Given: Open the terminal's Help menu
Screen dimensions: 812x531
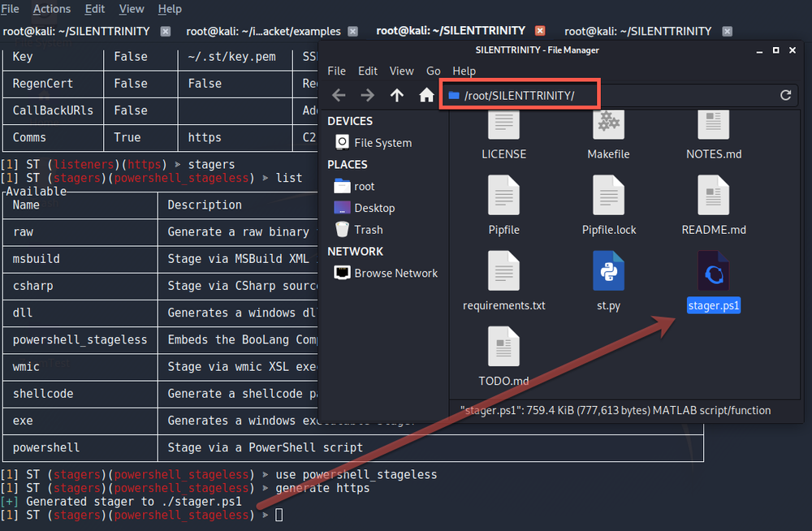Looking at the screenshot, I should pos(170,9).
